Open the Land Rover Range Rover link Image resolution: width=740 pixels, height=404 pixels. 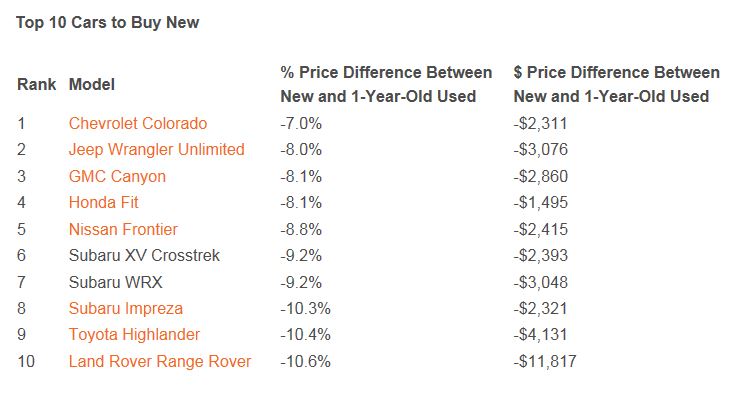[160, 361]
